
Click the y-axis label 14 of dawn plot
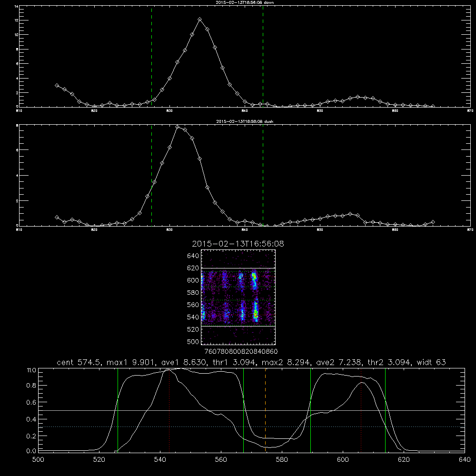(16, 6)
